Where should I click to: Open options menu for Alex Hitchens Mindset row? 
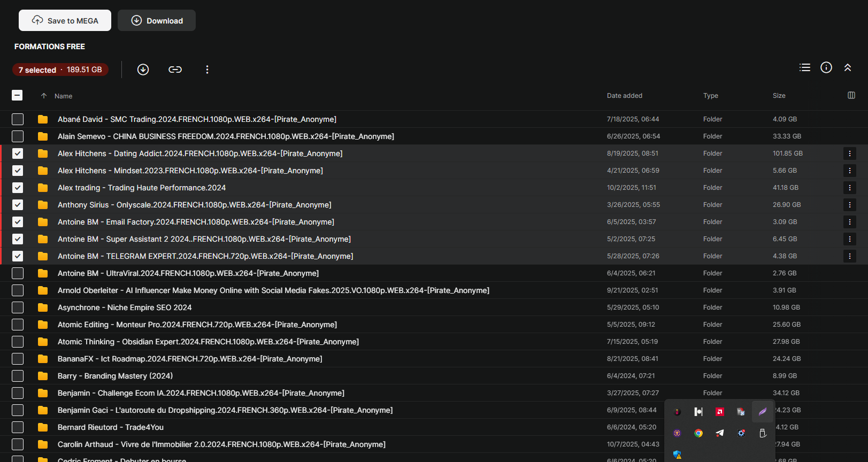point(850,171)
